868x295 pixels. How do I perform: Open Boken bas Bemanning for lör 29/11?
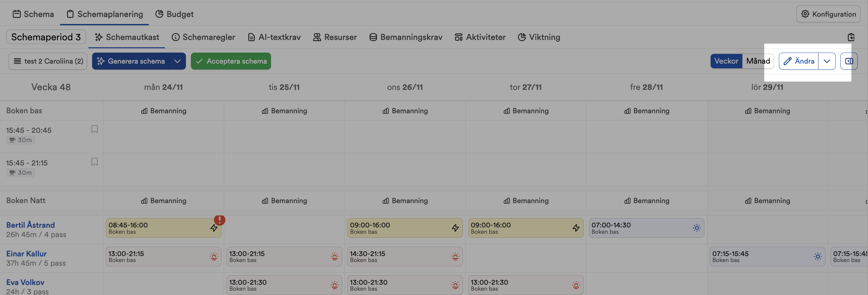[x=767, y=110]
